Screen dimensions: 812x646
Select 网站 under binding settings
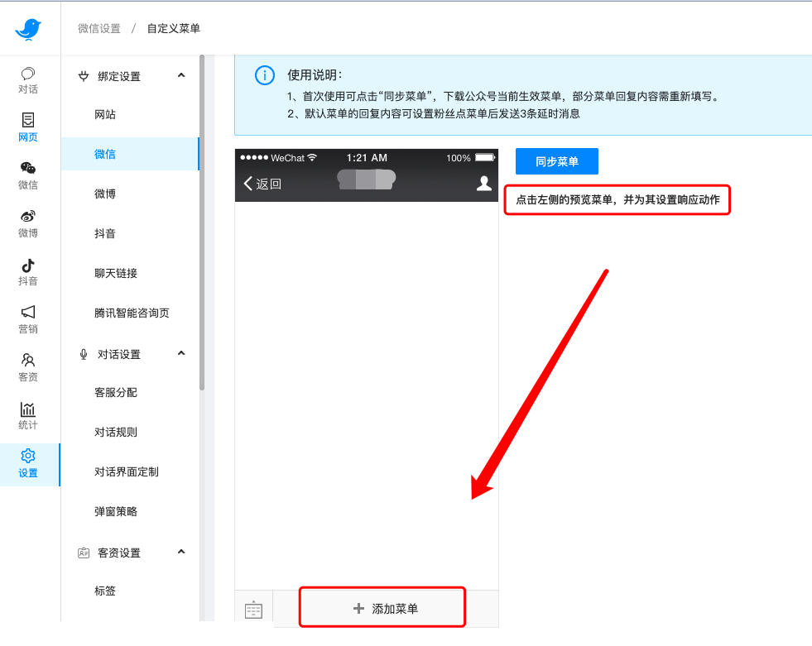pos(104,114)
